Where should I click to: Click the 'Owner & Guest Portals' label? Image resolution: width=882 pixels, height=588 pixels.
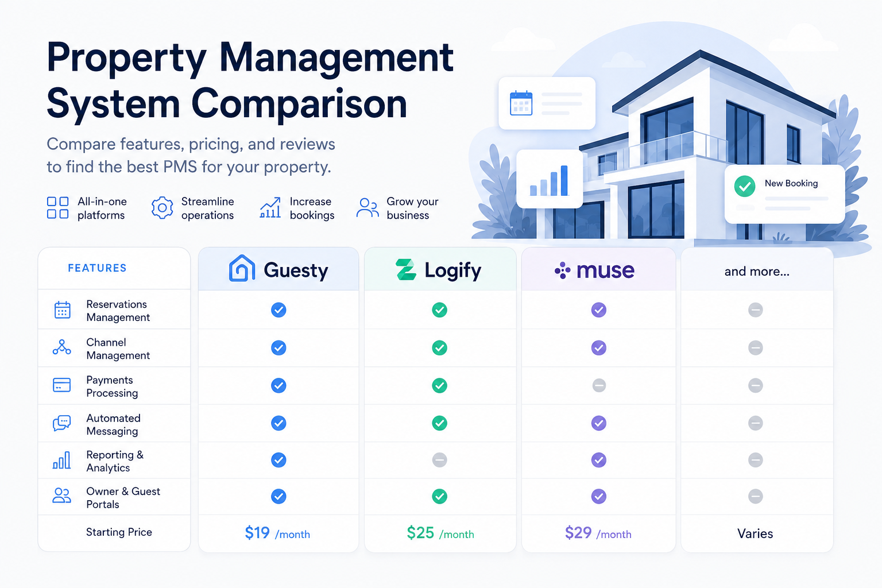[x=123, y=498]
